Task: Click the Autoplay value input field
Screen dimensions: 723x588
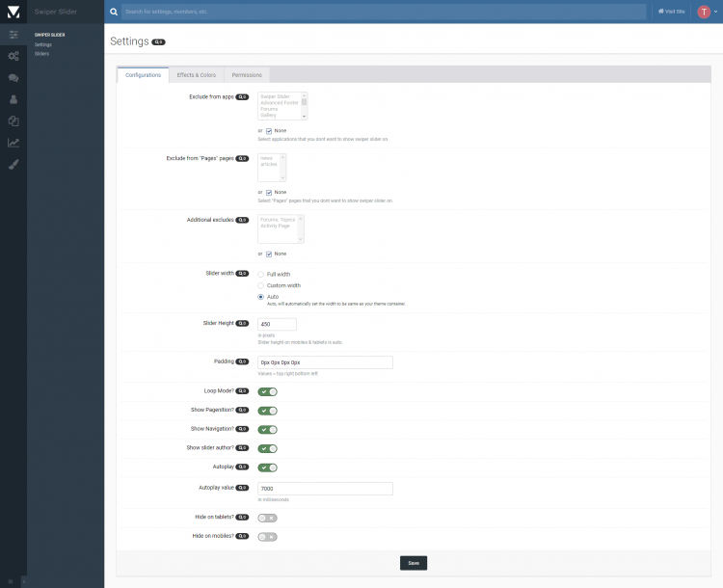Action: pos(325,489)
